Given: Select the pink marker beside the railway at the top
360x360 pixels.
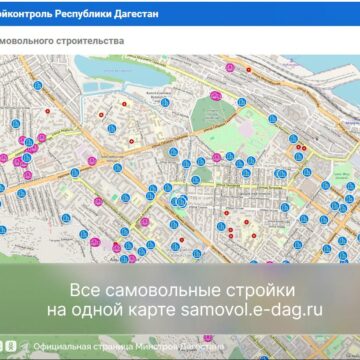Looking at the screenshot, I should [230, 68].
